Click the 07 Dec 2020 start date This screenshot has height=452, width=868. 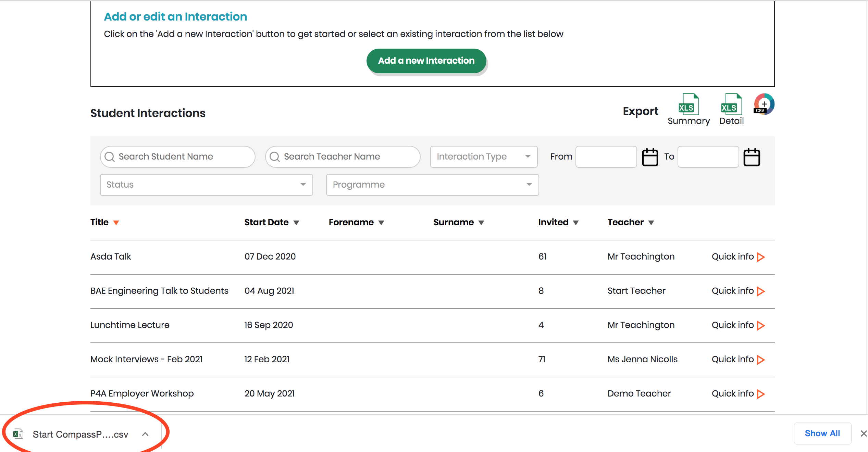tap(270, 256)
